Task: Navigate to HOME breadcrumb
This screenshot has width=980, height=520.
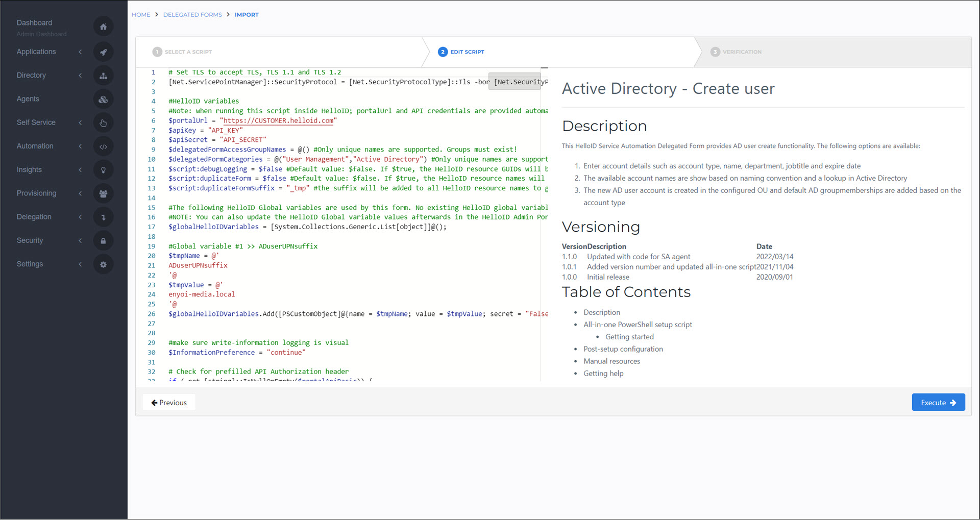Action: tap(141, 15)
